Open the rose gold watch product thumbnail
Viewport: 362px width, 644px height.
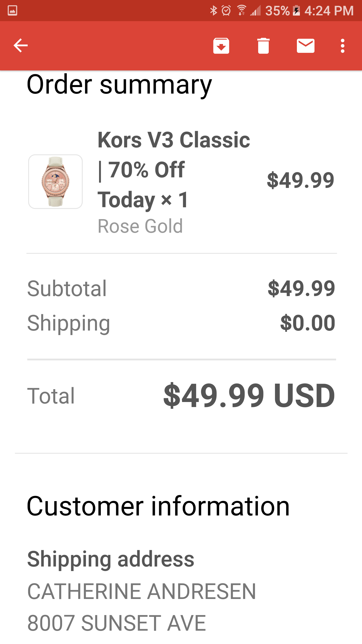pos(55,181)
